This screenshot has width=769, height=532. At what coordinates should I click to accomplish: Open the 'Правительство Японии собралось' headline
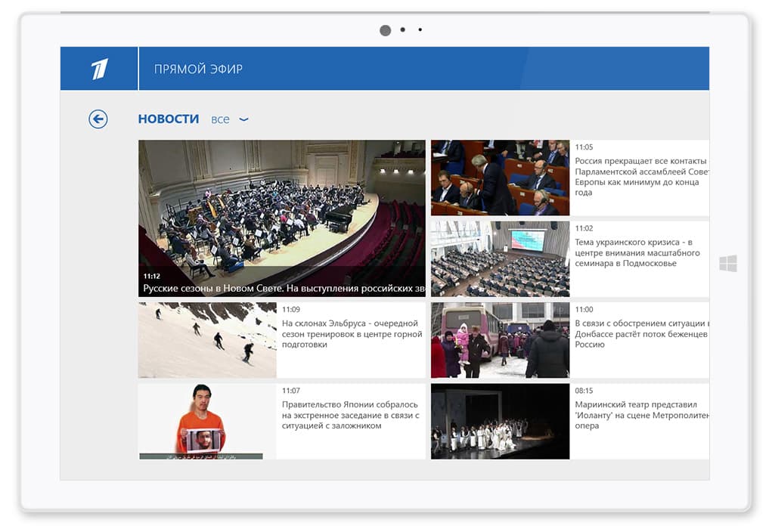tap(350, 415)
